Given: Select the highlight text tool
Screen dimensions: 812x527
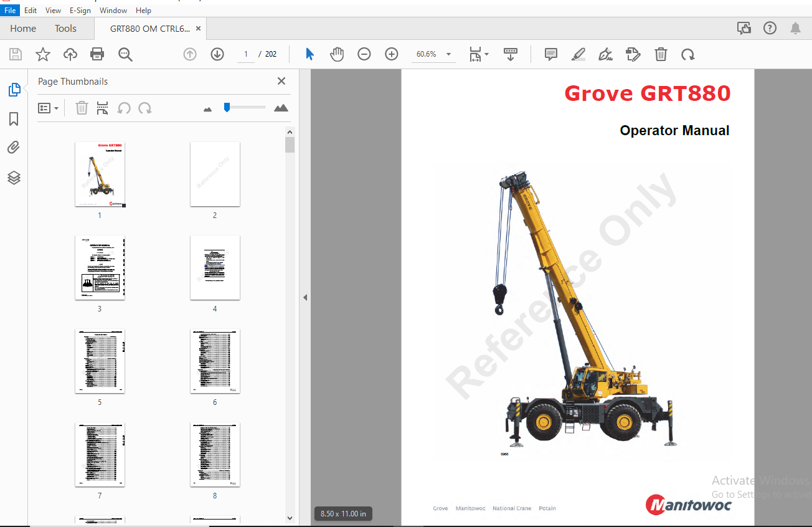Looking at the screenshot, I should pyautogui.click(x=578, y=54).
